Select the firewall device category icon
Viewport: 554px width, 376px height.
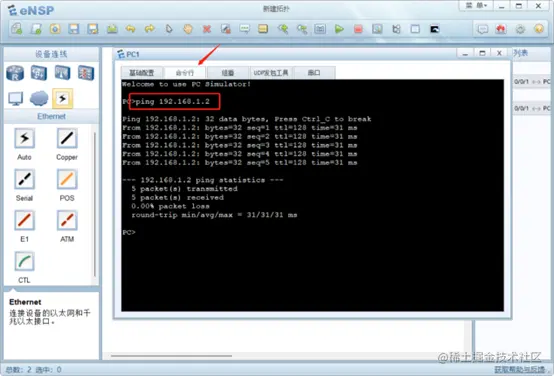[x=86, y=73]
